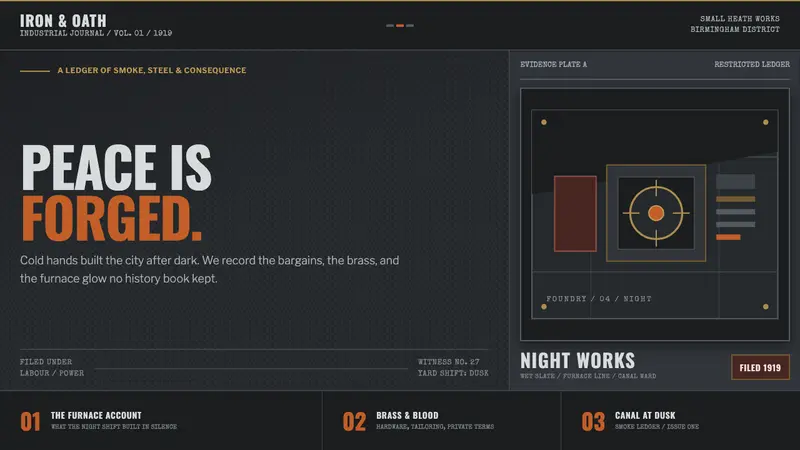
Task: Click the short orange bar in plate
Action: coord(728,237)
